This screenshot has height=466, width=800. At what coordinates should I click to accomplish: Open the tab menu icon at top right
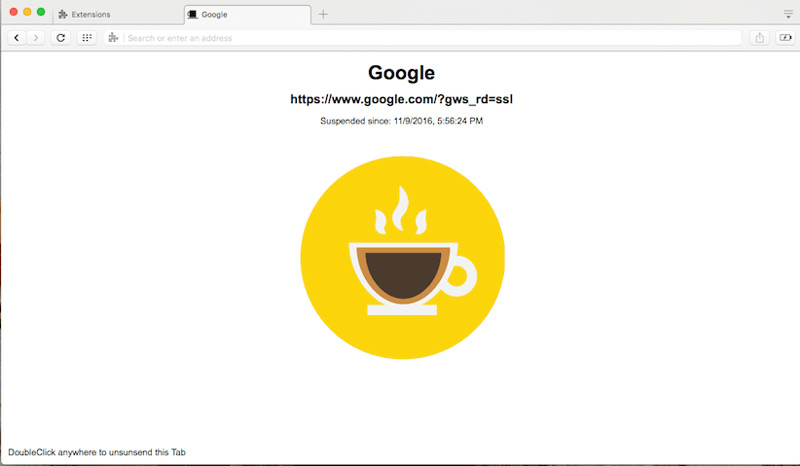click(788, 14)
